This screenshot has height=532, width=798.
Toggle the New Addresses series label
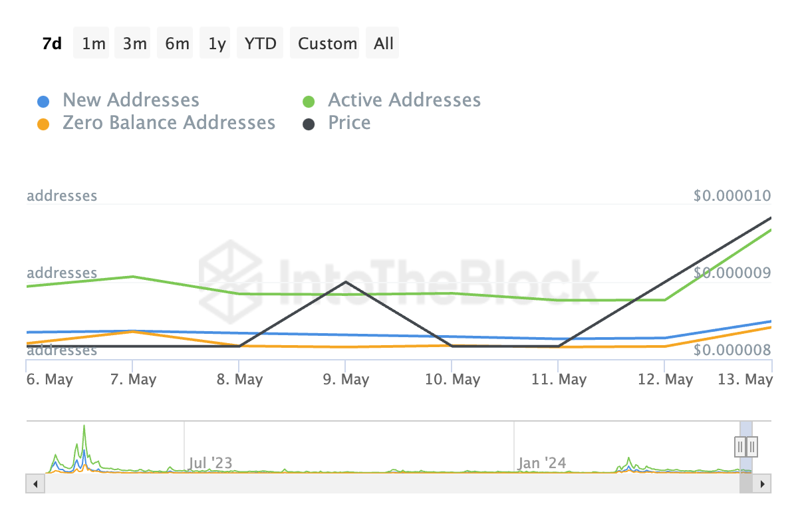(x=130, y=100)
